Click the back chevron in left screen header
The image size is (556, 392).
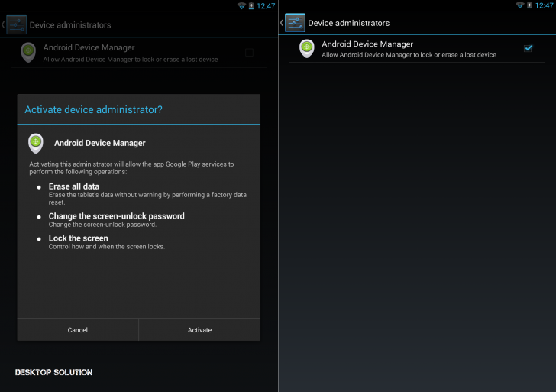coord(3,24)
